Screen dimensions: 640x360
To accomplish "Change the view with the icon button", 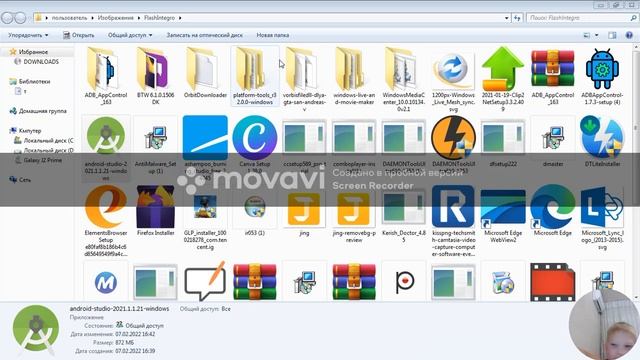I will point(587,36).
